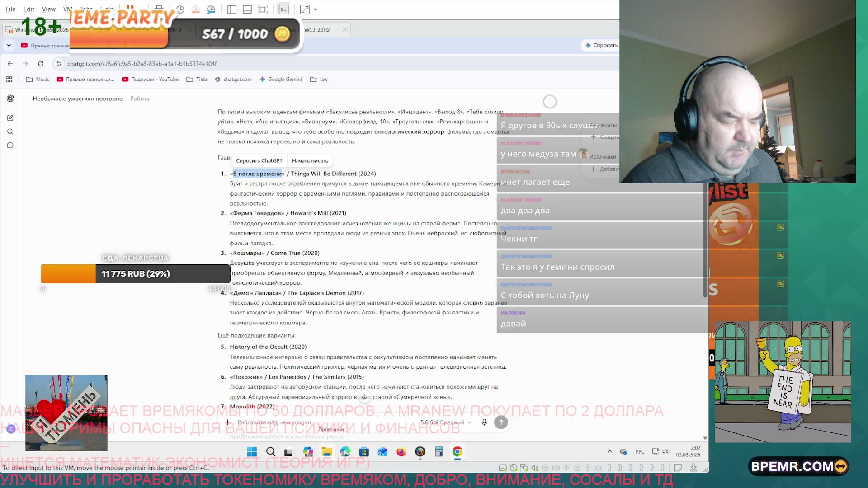This screenshot has height=488, width=868.
Task: Open the search chats icon
Action: click(10, 132)
